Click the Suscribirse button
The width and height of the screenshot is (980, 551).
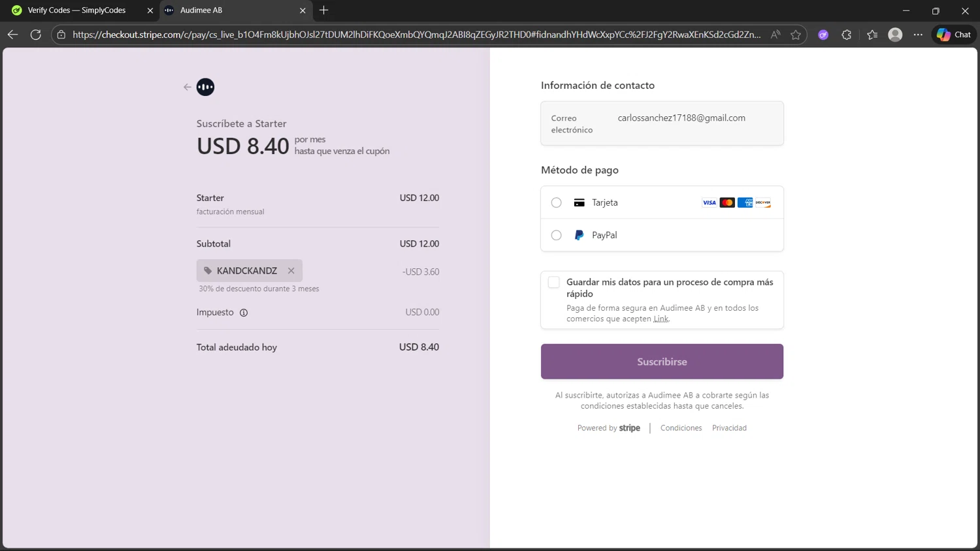click(662, 362)
